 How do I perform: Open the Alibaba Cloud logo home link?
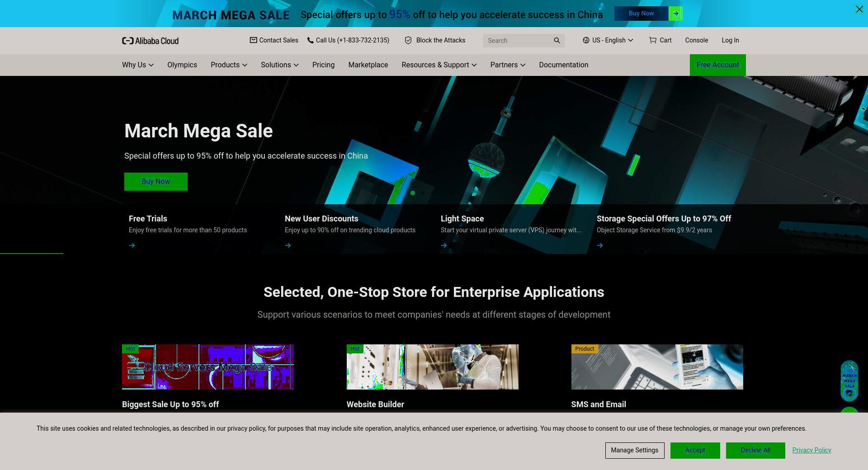150,41
